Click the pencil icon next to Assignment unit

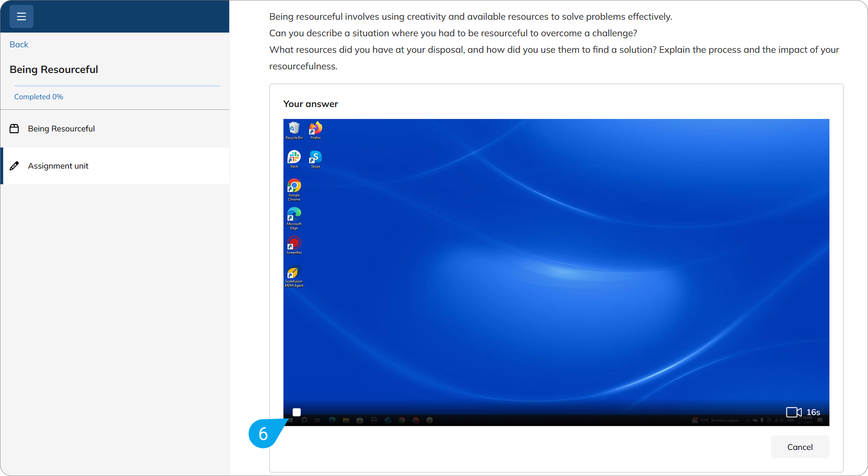[x=14, y=166]
